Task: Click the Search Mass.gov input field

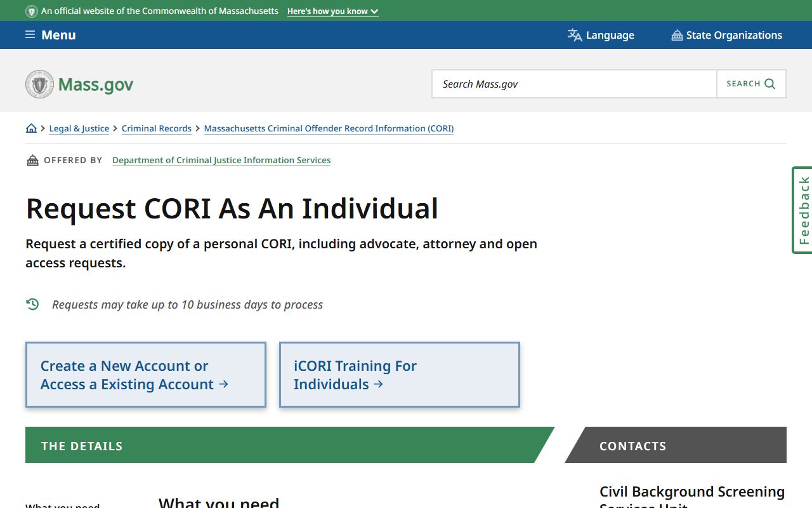Action: pos(574,84)
